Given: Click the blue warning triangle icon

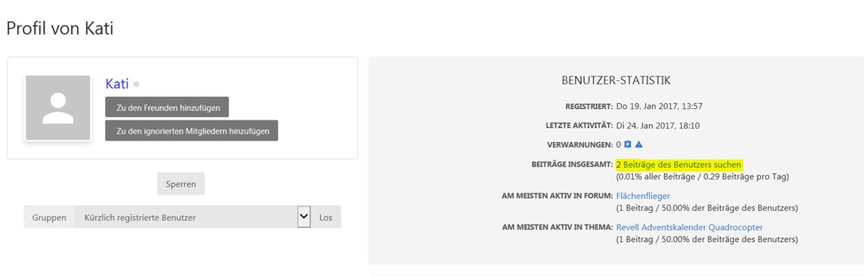Looking at the screenshot, I should tap(638, 144).
